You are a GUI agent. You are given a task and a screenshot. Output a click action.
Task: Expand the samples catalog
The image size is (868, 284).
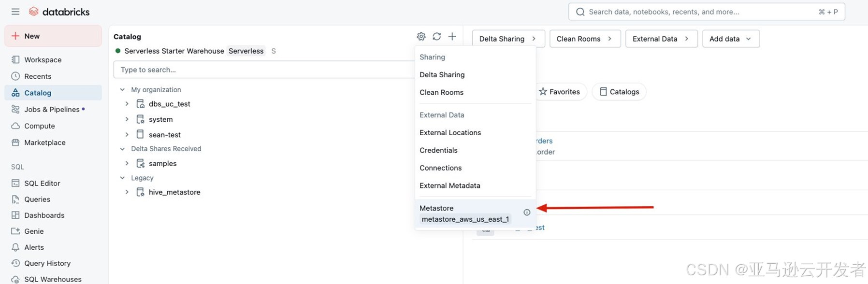[127, 163]
